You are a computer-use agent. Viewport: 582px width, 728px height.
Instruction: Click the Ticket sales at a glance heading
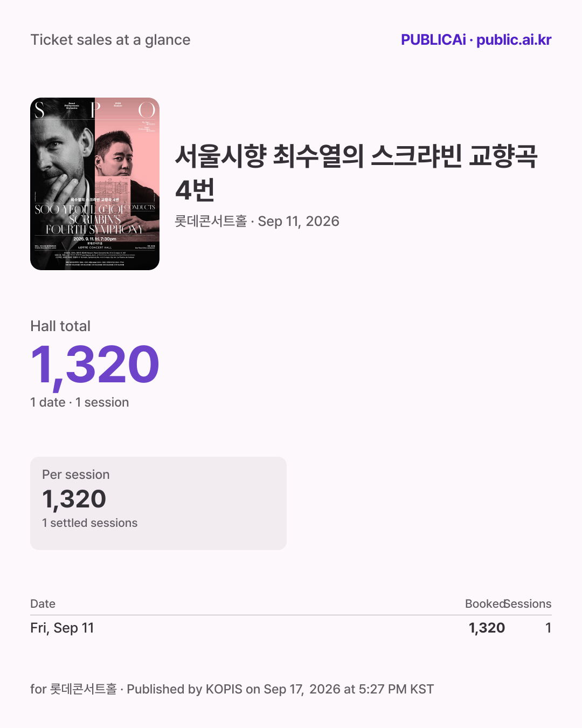point(110,40)
